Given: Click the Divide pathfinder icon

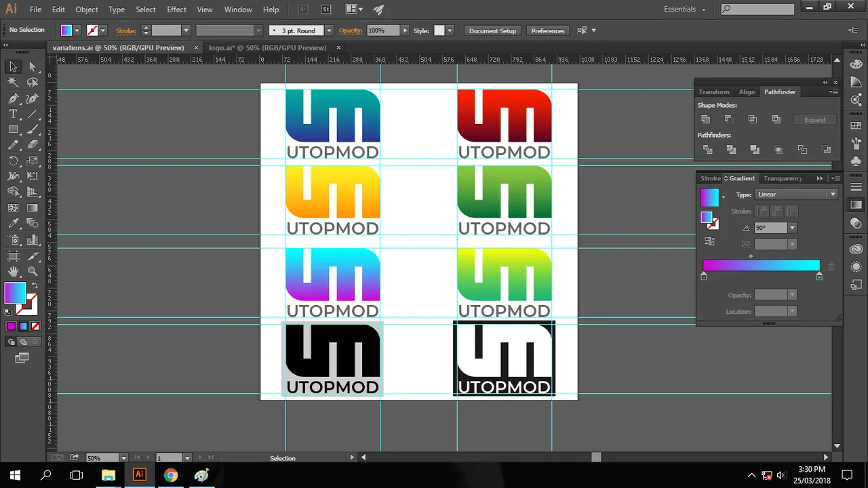Looking at the screenshot, I should coord(707,149).
